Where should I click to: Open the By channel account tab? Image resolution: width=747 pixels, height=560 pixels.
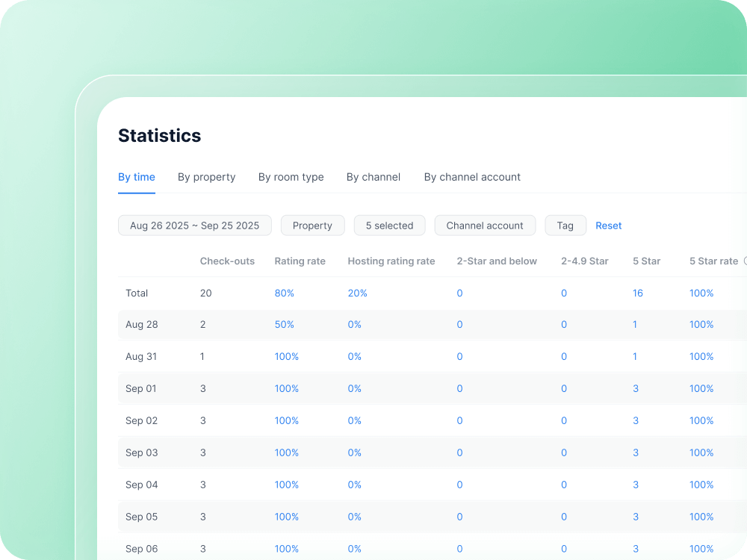[472, 177]
